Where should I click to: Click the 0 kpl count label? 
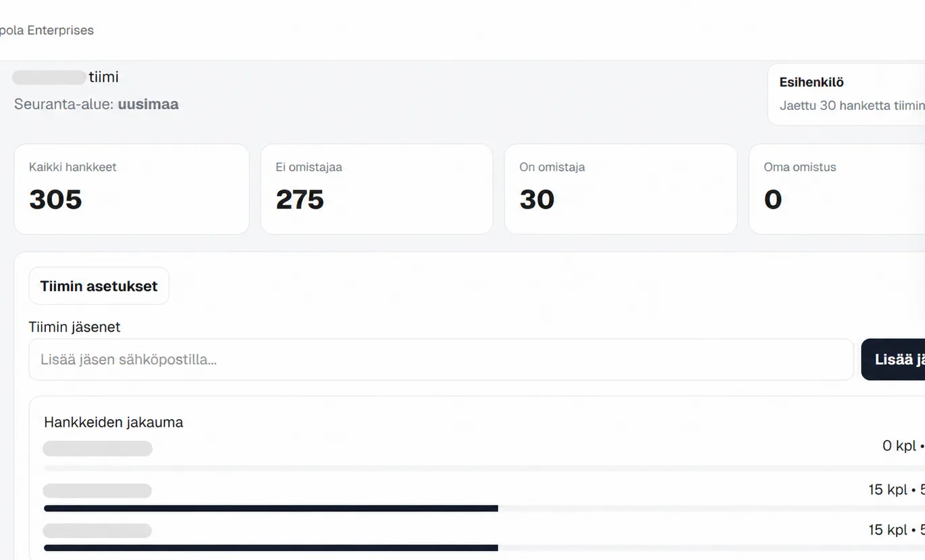pyautogui.click(x=899, y=446)
